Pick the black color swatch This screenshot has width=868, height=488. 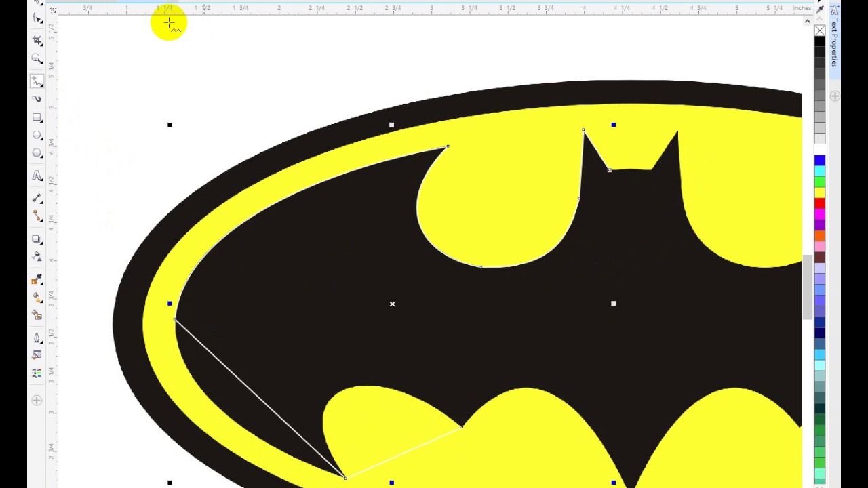(820, 41)
